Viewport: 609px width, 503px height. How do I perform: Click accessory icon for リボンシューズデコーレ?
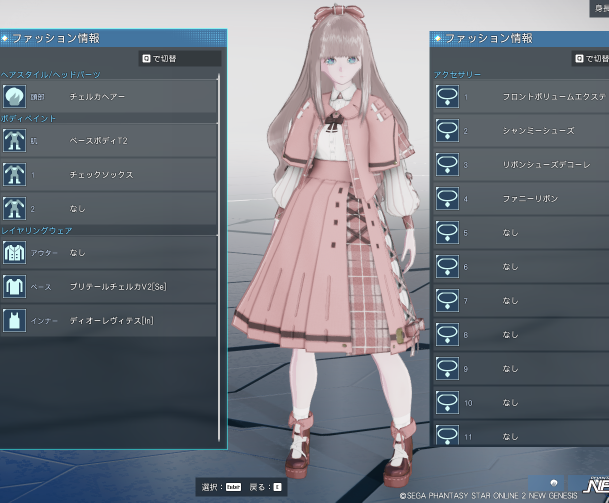(447, 164)
